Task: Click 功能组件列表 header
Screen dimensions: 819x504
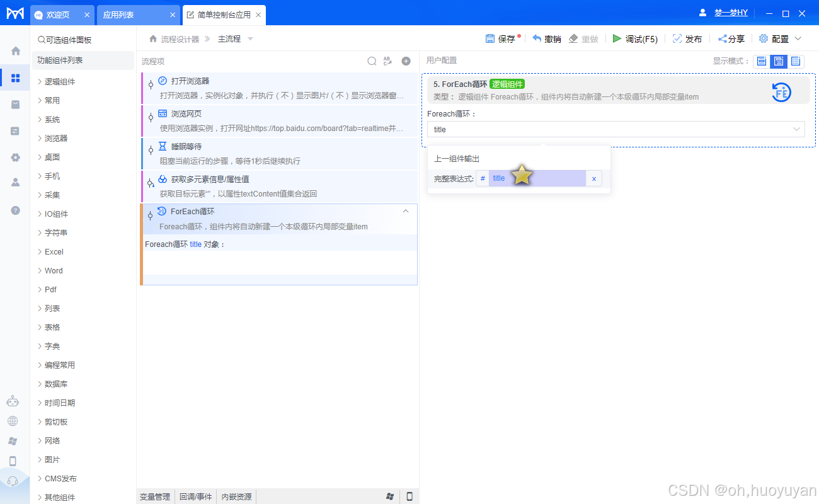Action: coord(84,60)
